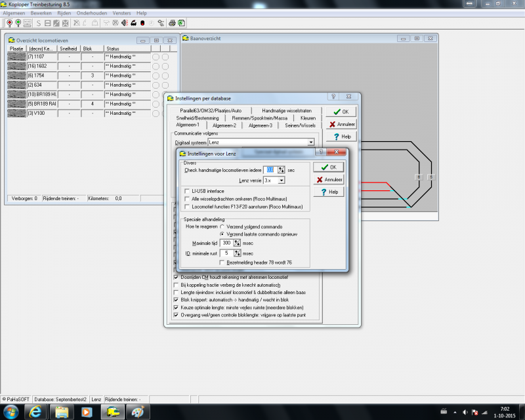Click the red stop light toolbar icon
This screenshot has width=525, height=420.
coord(142,23)
